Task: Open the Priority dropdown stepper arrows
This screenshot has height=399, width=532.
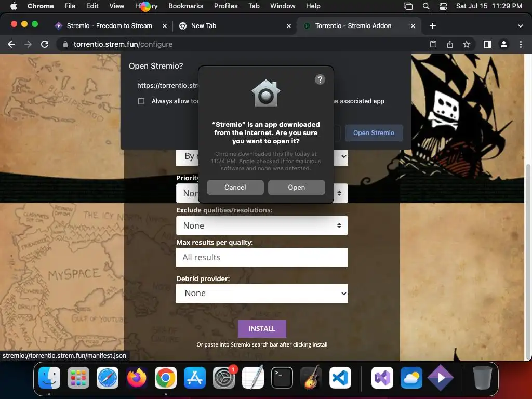Action: (x=339, y=193)
